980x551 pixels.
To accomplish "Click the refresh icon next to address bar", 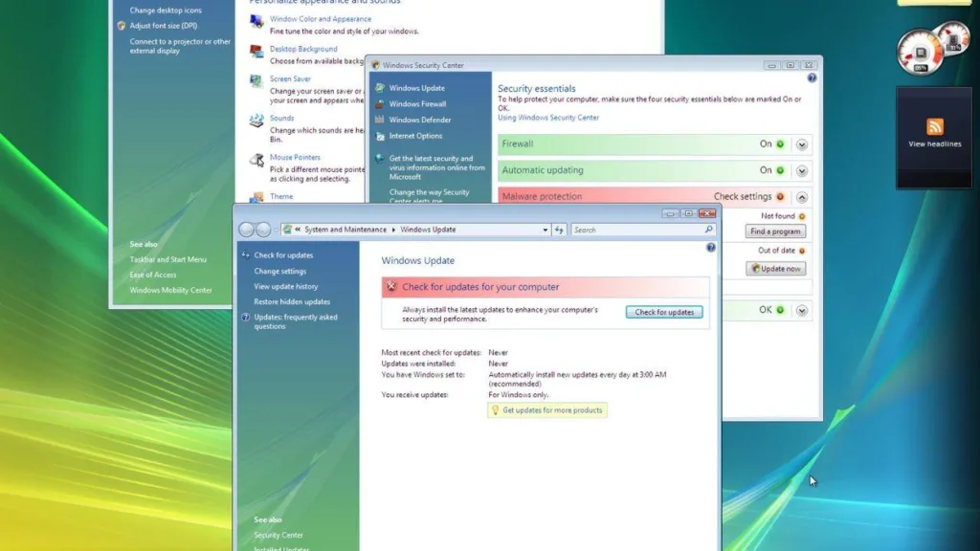I will [559, 230].
